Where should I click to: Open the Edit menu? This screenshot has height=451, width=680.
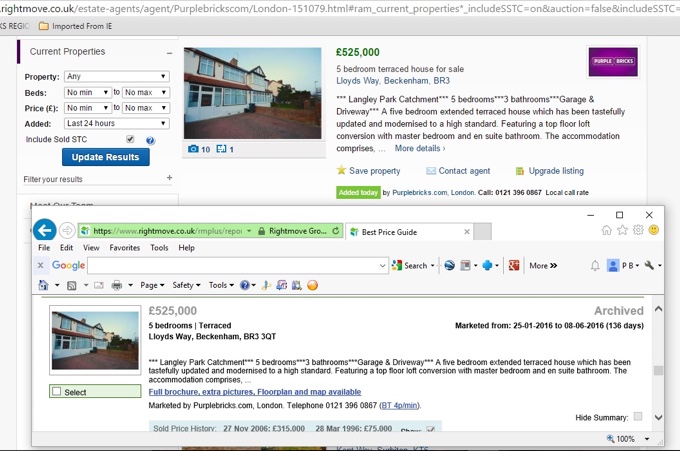point(66,248)
